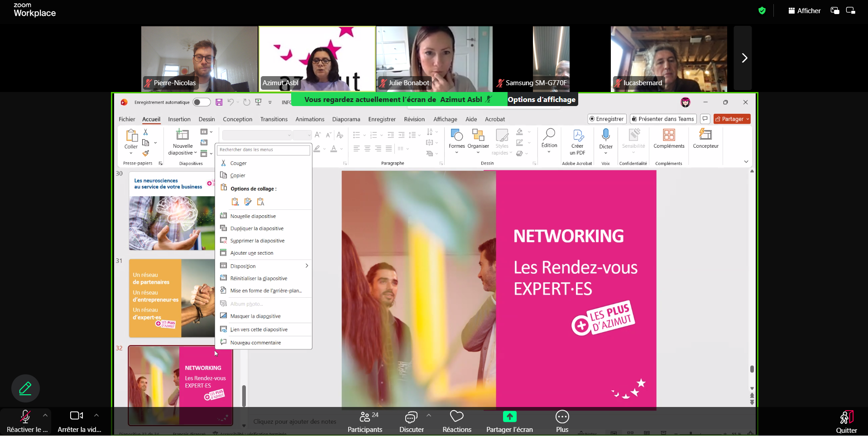Viewport: 868px width, 436px height.
Task: Show next participants with right arrow
Action: coord(743,58)
